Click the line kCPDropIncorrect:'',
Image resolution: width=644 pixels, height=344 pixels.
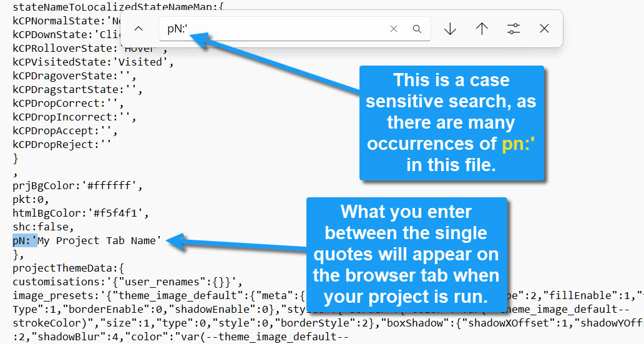pos(74,117)
